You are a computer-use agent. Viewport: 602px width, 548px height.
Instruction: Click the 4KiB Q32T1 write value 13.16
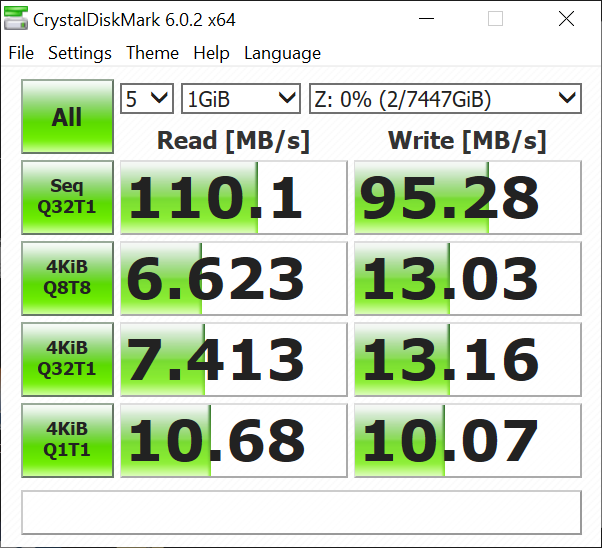pos(468,359)
